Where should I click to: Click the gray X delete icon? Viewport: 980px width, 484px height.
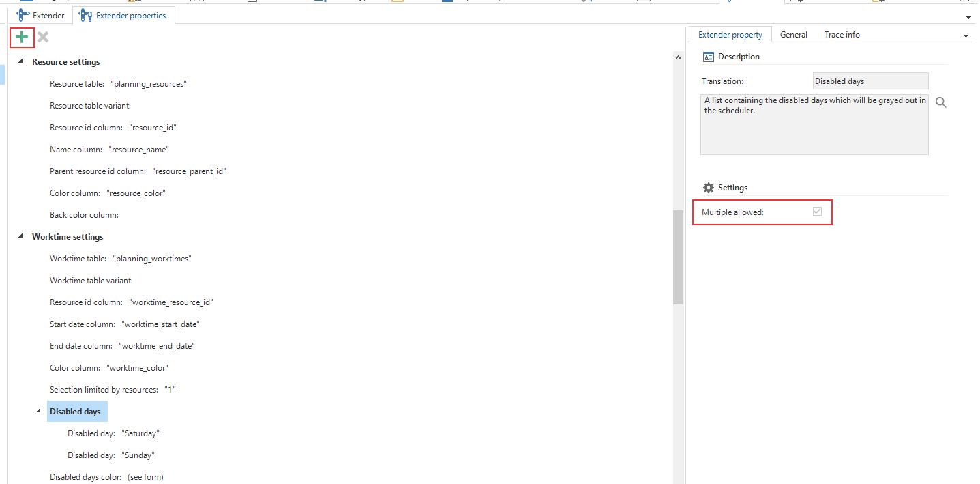43,37
